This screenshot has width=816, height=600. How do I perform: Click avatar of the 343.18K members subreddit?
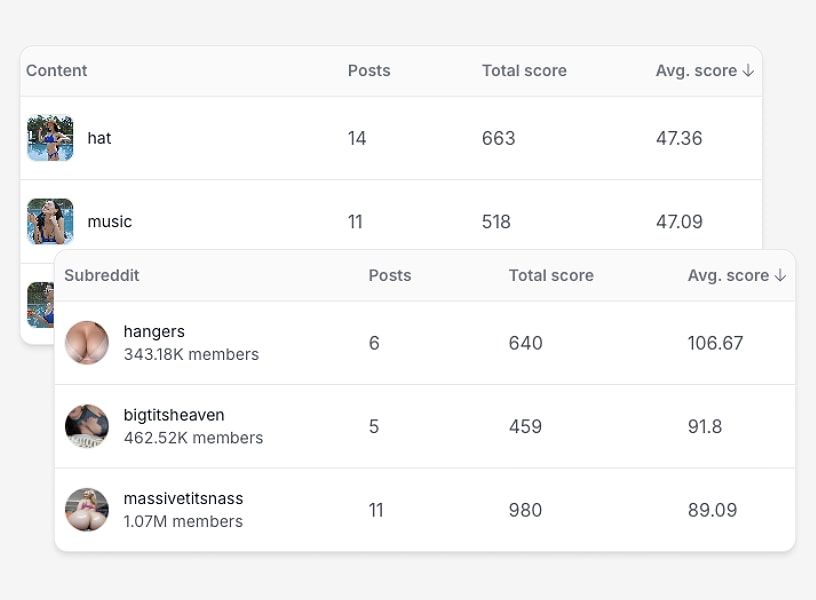87,343
